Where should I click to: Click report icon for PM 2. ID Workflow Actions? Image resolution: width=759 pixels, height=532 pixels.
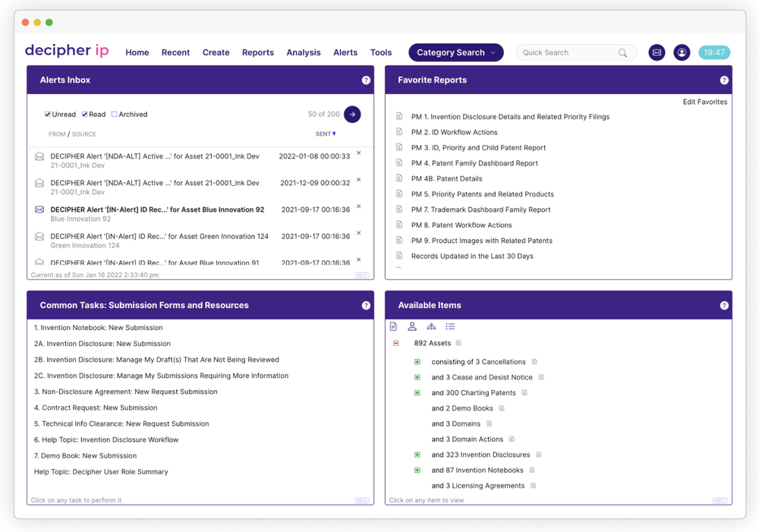399,131
